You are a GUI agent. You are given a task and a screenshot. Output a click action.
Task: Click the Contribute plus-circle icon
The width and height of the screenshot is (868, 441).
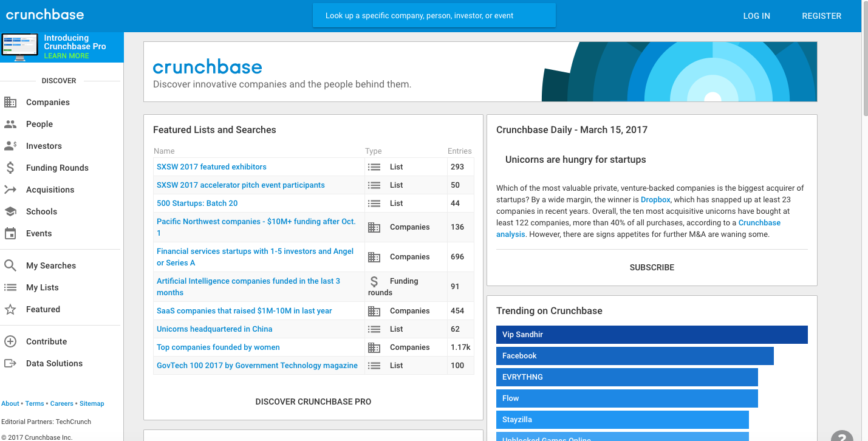click(10, 341)
